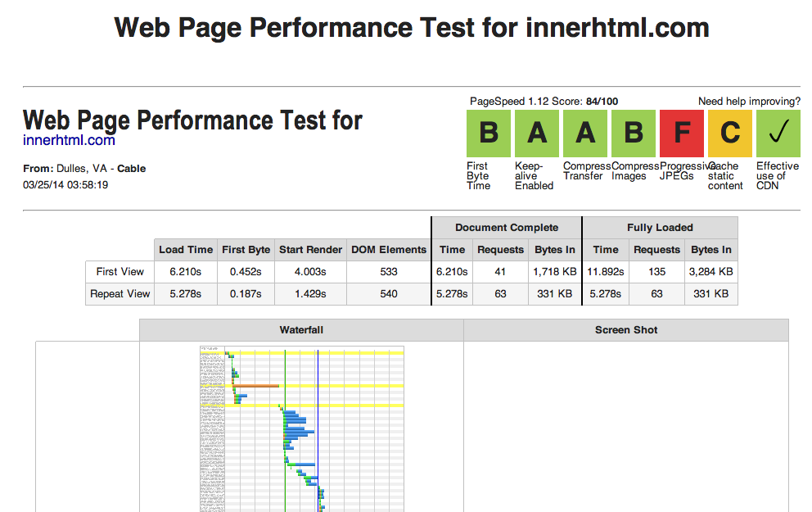Click the Cache static content label
The height and width of the screenshot is (512, 812).
pyautogui.click(x=725, y=175)
